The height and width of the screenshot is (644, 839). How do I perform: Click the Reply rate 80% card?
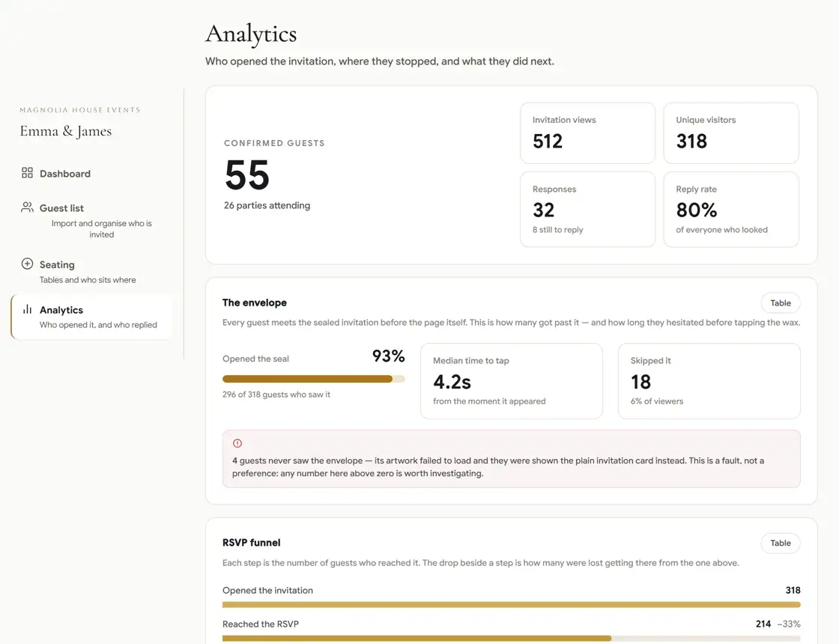point(731,209)
